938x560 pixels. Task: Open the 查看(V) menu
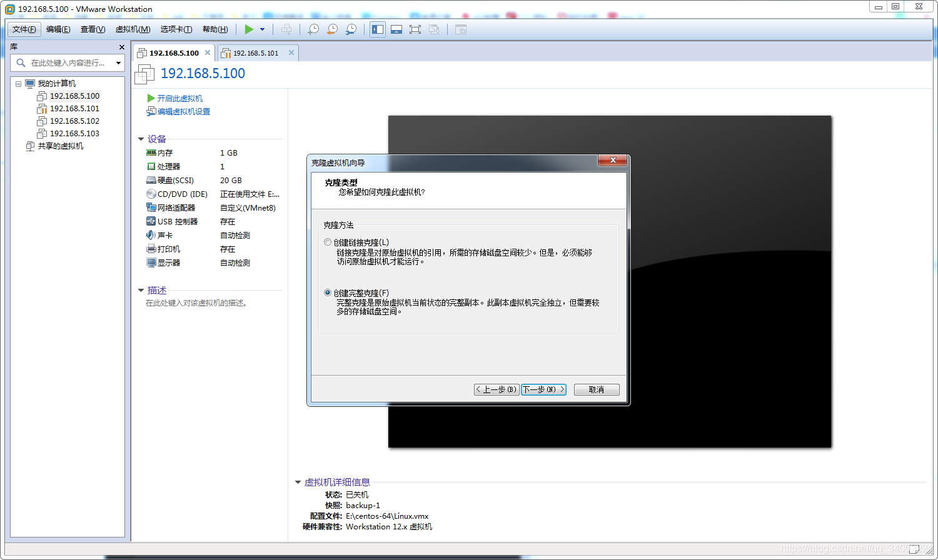93,29
